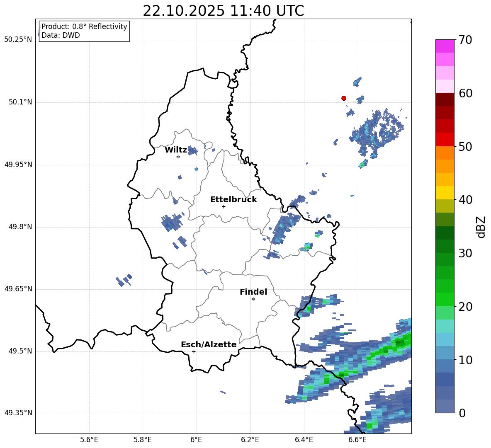This screenshot has width=491, height=448.
Task: Click the Wiltz station cross marker
Action: [x=178, y=157]
